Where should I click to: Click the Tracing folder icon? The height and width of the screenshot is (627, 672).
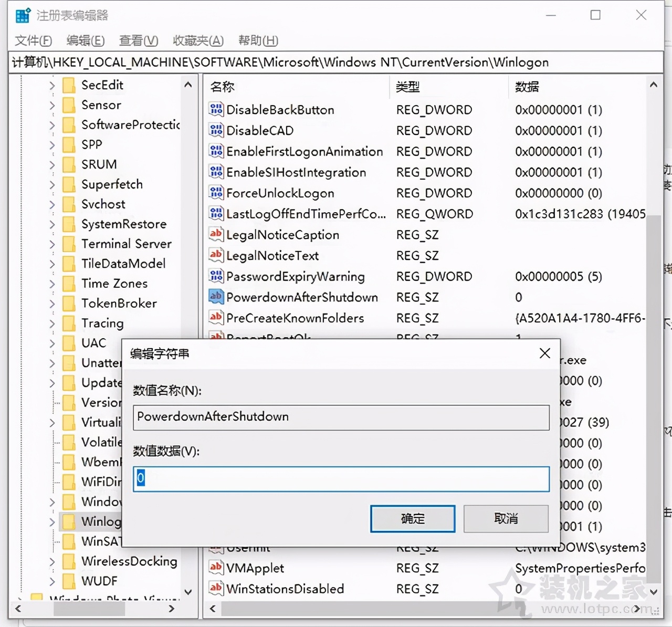[69, 323]
